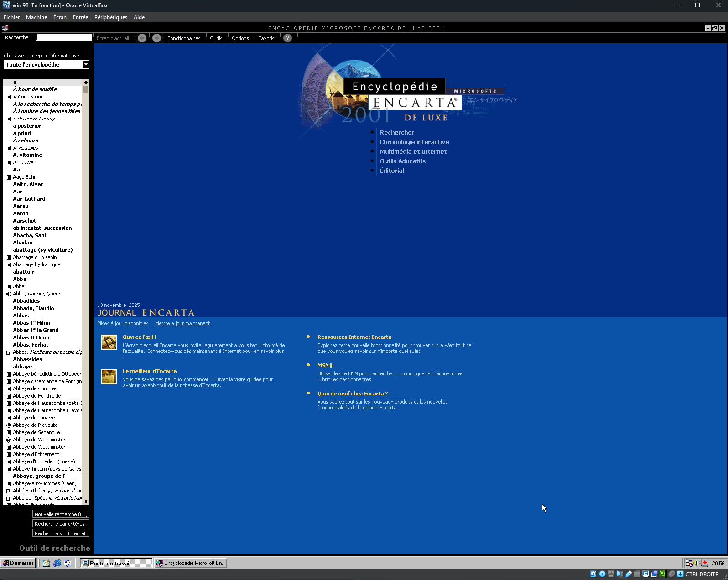Screen dimensions: 728x580
Task: Open the Encarta Options menu
Action: coord(240,38)
